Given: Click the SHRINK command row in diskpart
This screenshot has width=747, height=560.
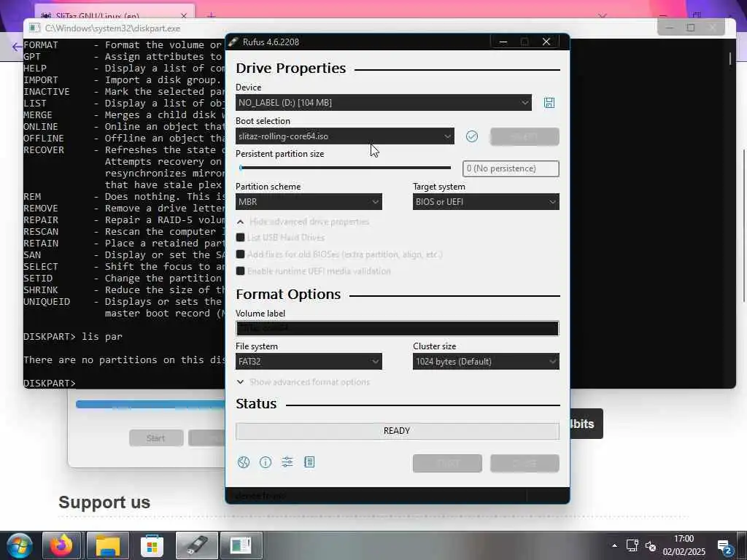Looking at the screenshot, I should click(x=124, y=290).
